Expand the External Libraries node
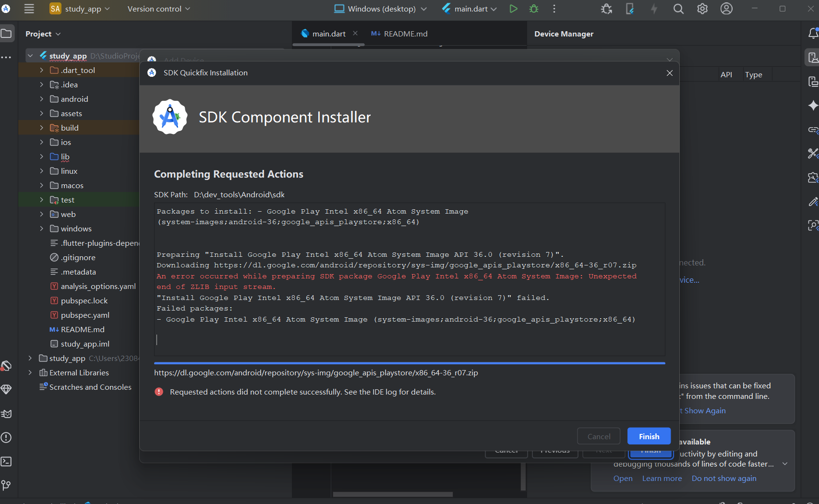 (x=30, y=372)
